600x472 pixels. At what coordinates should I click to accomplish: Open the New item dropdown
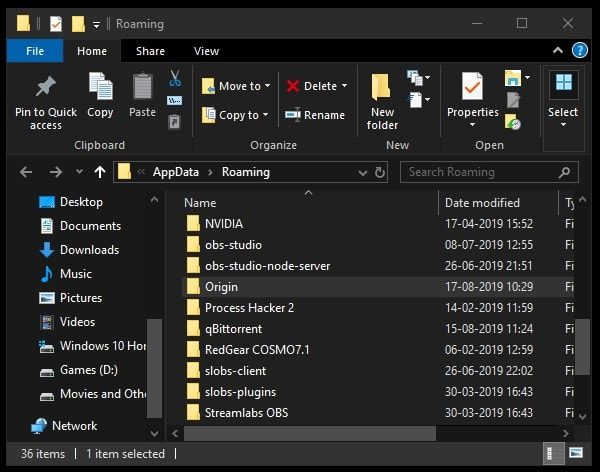(419, 77)
